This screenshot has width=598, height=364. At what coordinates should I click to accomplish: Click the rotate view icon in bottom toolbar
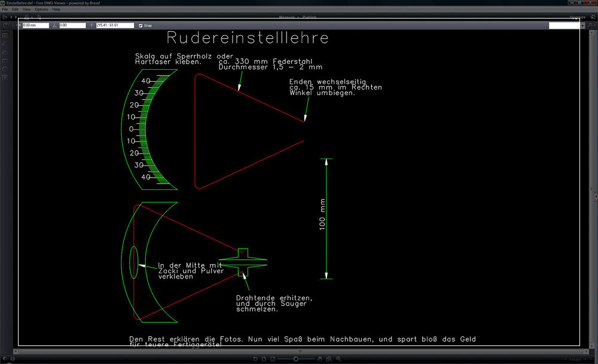click(255, 359)
